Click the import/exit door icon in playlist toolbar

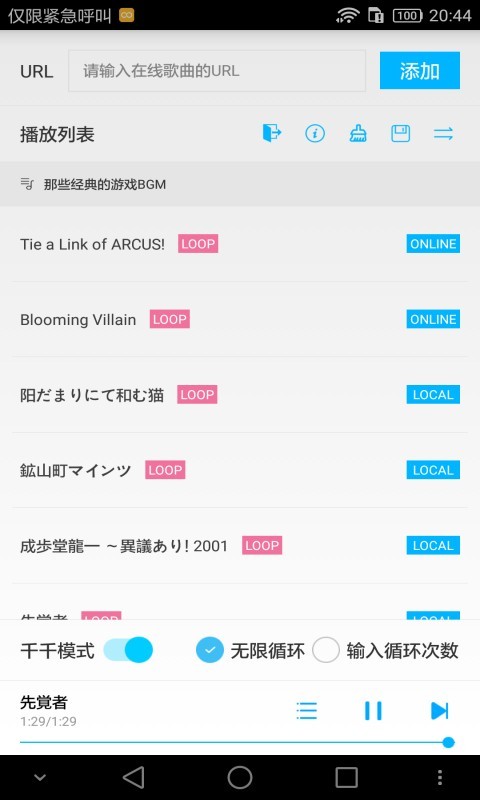272,134
